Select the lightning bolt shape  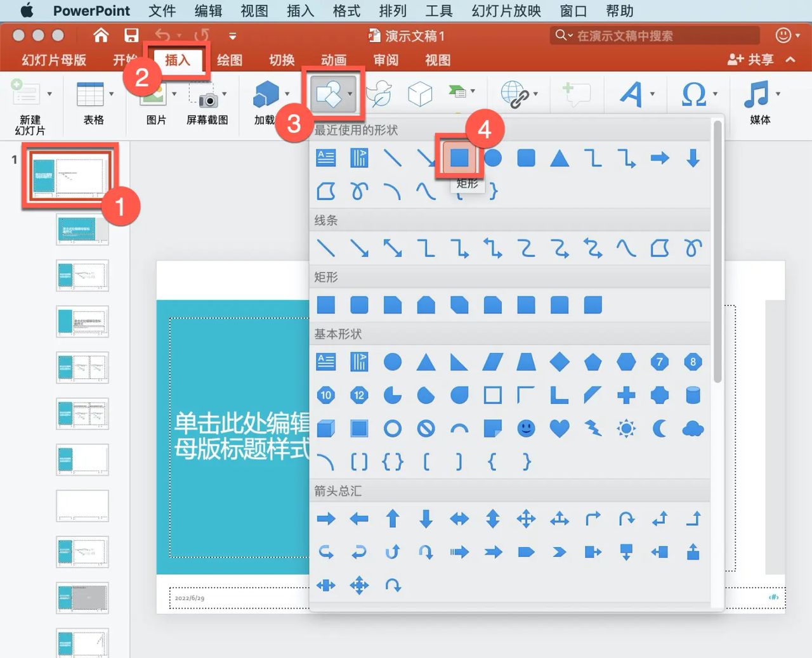[593, 429]
